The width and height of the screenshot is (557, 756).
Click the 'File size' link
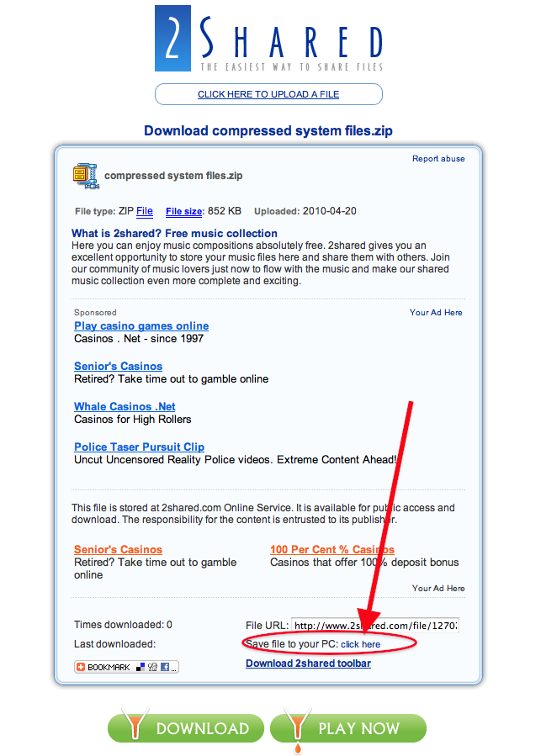tap(183, 211)
